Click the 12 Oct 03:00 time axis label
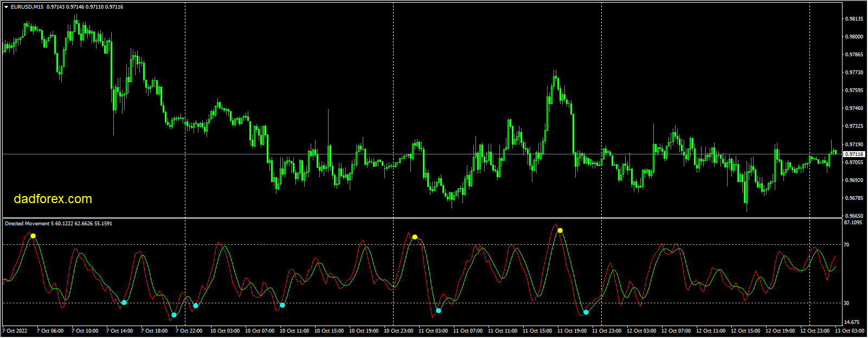The height and width of the screenshot is (338, 868). pyautogui.click(x=641, y=331)
